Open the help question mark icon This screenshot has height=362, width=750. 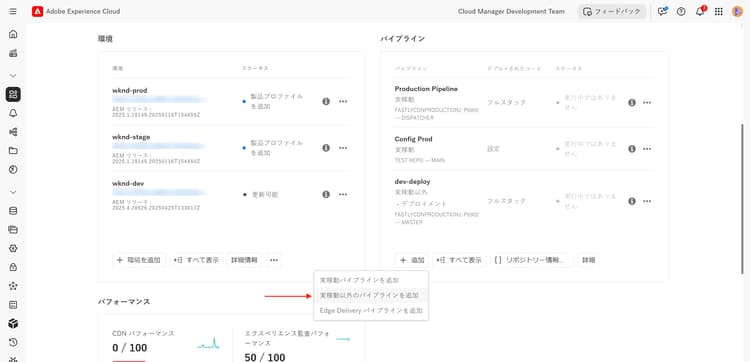(x=681, y=11)
